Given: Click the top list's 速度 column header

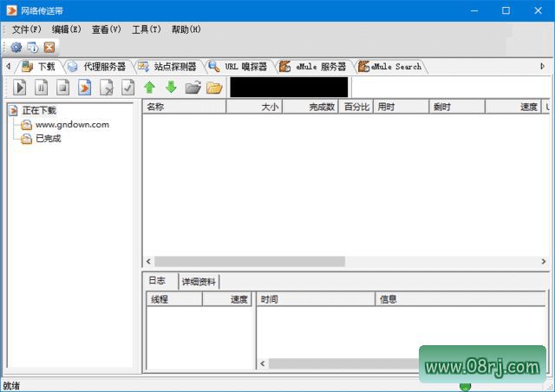Looking at the screenshot, I should coord(513,107).
